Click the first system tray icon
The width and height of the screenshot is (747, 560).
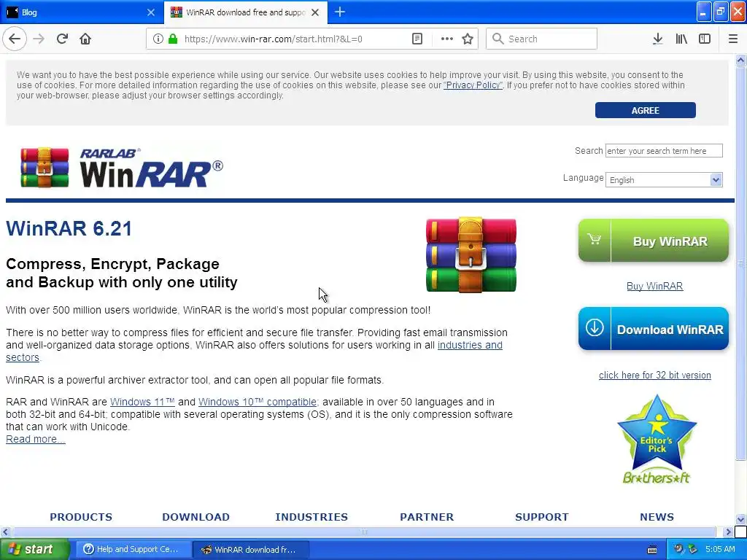(x=679, y=549)
